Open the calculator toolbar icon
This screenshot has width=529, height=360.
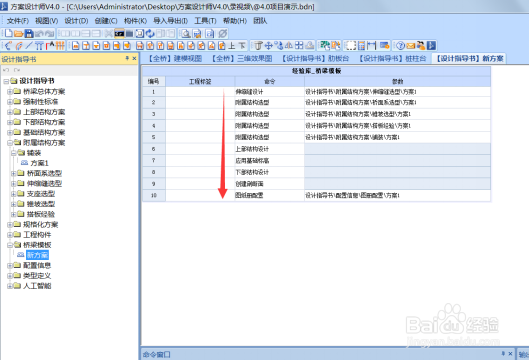point(362,45)
